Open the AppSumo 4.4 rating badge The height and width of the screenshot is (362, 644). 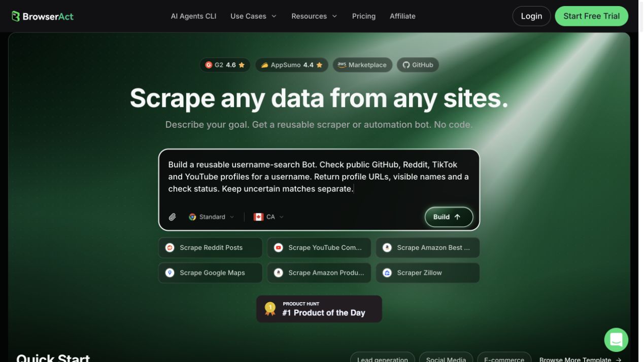(291, 65)
